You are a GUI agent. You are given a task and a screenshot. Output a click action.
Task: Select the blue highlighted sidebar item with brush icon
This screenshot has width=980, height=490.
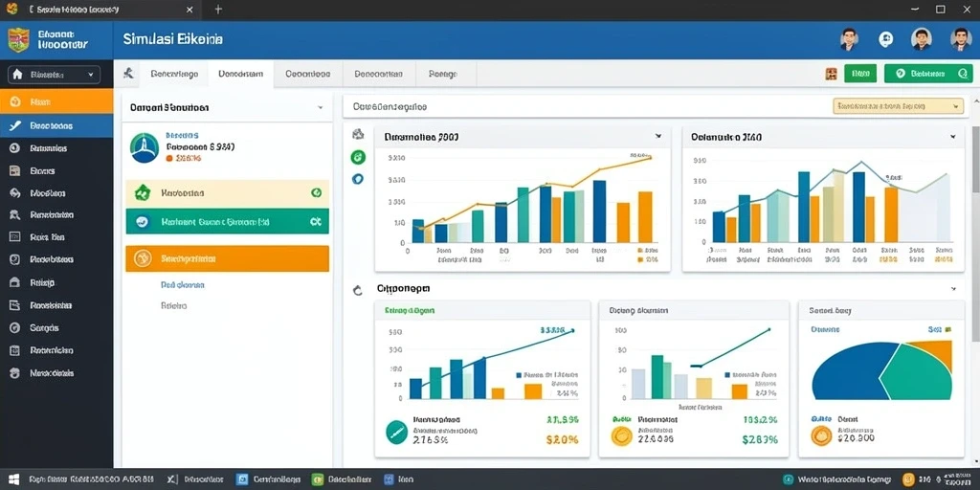pyautogui.click(x=56, y=125)
